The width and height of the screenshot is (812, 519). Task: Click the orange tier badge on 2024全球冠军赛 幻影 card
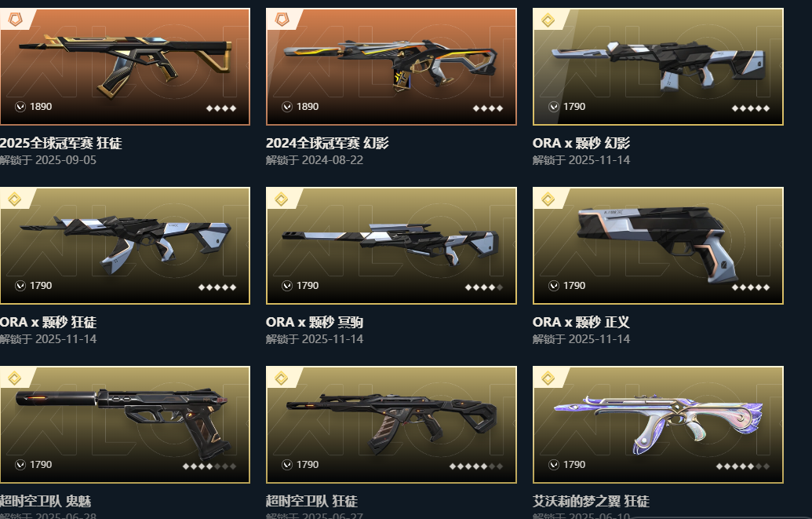click(x=282, y=20)
